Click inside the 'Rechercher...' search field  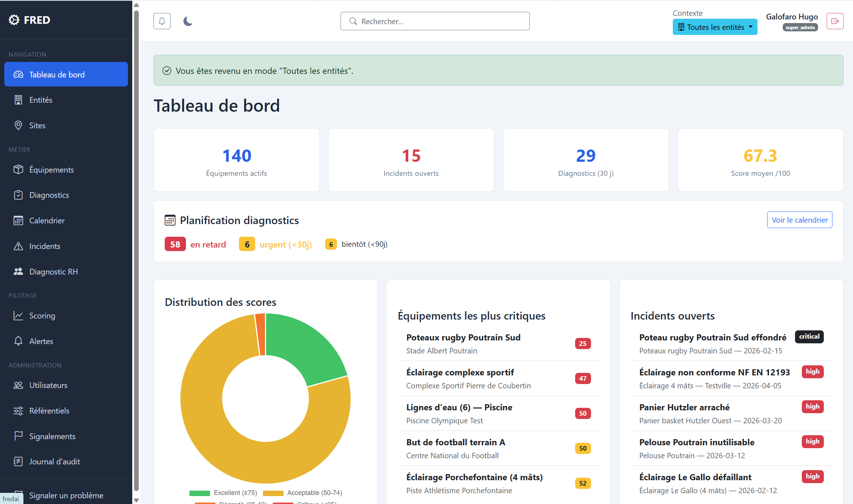tap(434, 21)
